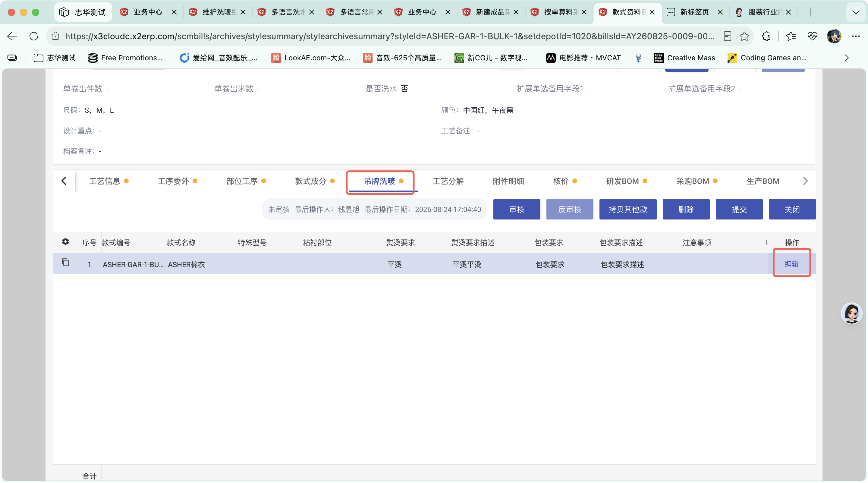The height and width of the screenshot is (483, 868).
Task: Expand tab search dropdown chevron
Action: (x=856, y=12)
